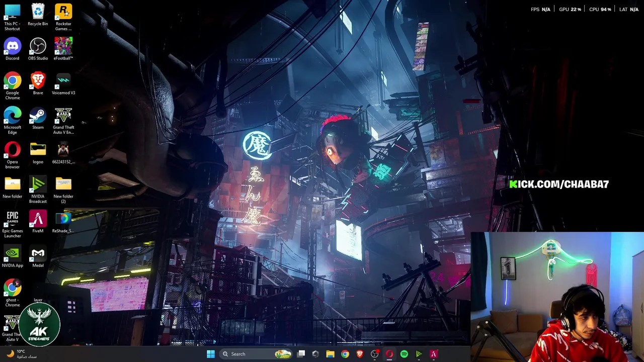
Task: Select the Microsoft Edge desktop icon
Action: coord(12,121)
